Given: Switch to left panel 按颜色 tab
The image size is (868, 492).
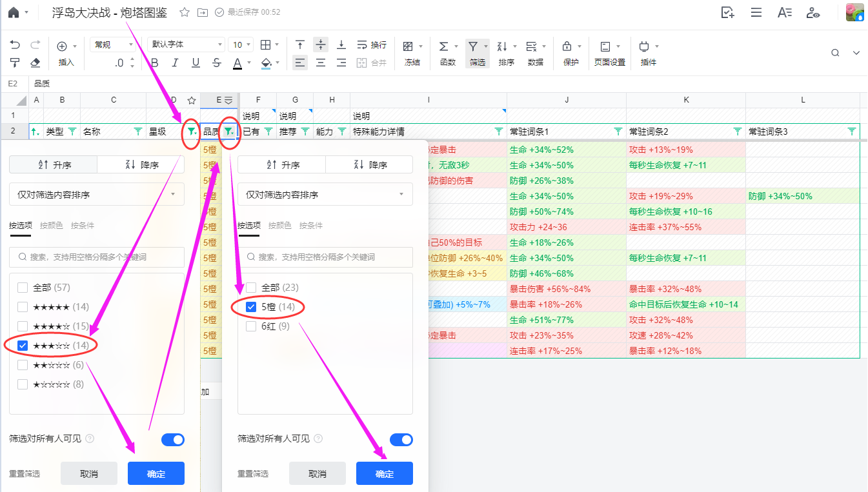Looking at the screenshot, I should coord(52,226).
